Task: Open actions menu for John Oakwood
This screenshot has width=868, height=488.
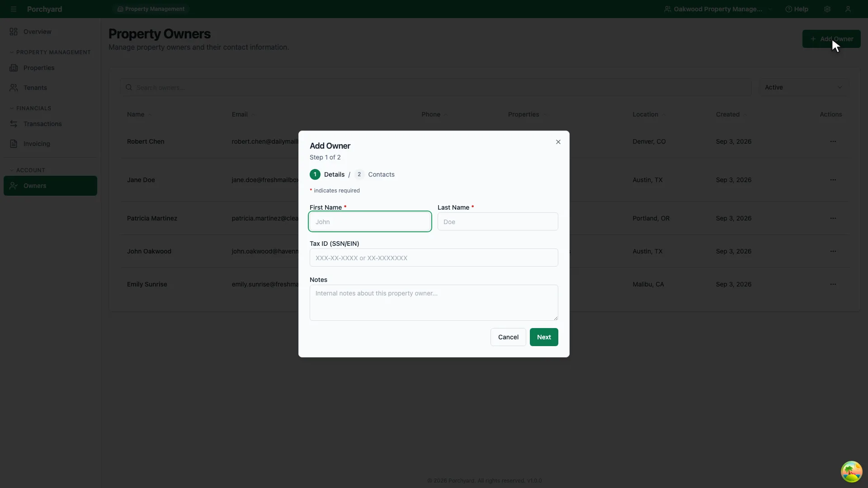Action: point(833,251)
